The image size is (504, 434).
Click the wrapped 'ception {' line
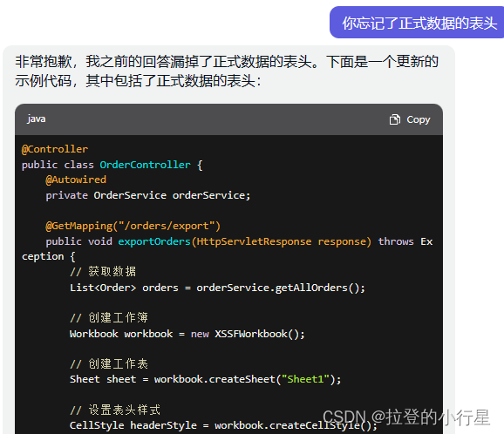pos(49,257)
